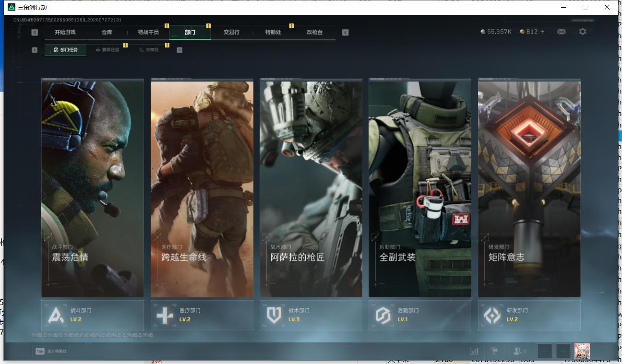The image size is (622, 364).
Task: Click the player avatar portrait
Action: [582, 351]
